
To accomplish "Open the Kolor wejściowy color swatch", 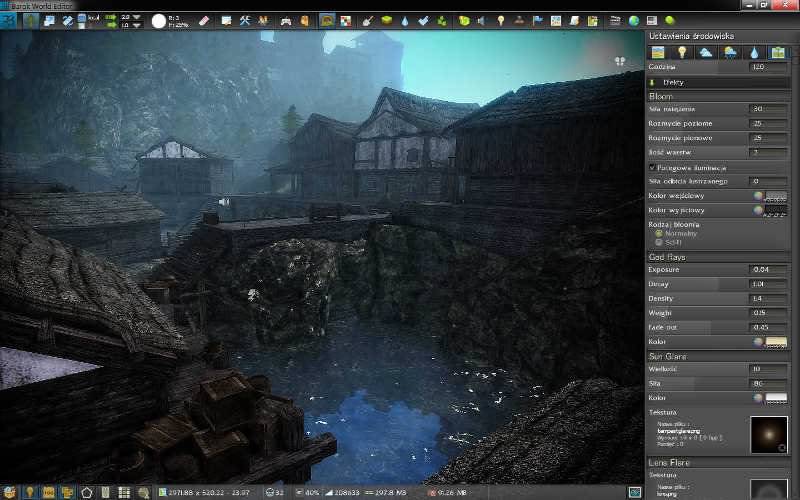I will (x=776, y=196).
